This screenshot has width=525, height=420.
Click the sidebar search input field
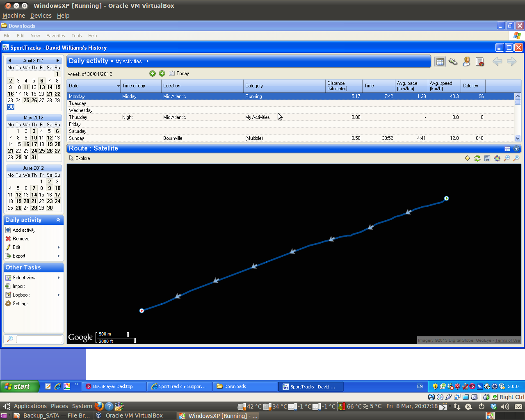point(39,339)
